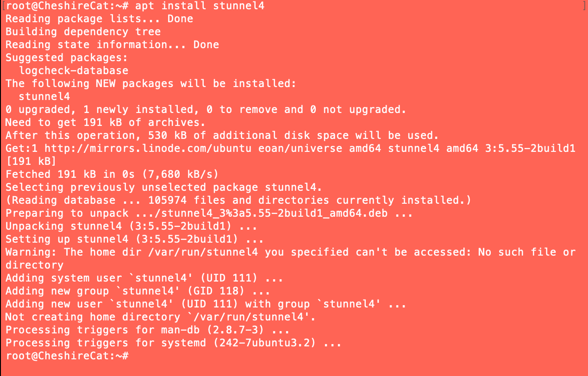The width and height of the screenshot is (588, 376).
Task: Click the "Need to get 191 kB" line
Action: click(105, 123)
